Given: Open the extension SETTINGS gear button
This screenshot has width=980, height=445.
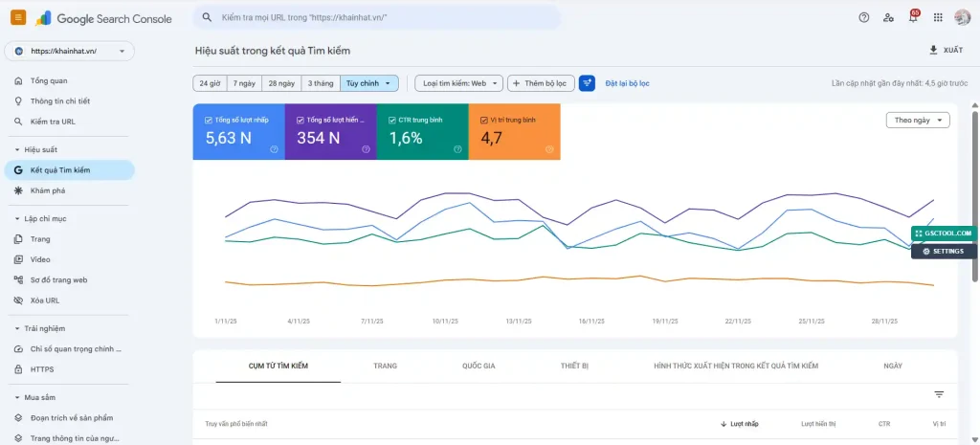Looking at the screenshot, I should [x=944, y=252].
